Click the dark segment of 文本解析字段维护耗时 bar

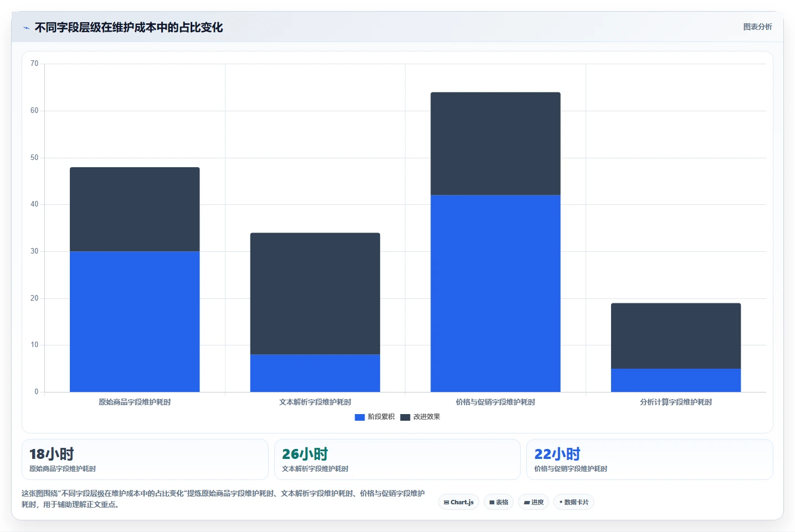click(315, 293)
